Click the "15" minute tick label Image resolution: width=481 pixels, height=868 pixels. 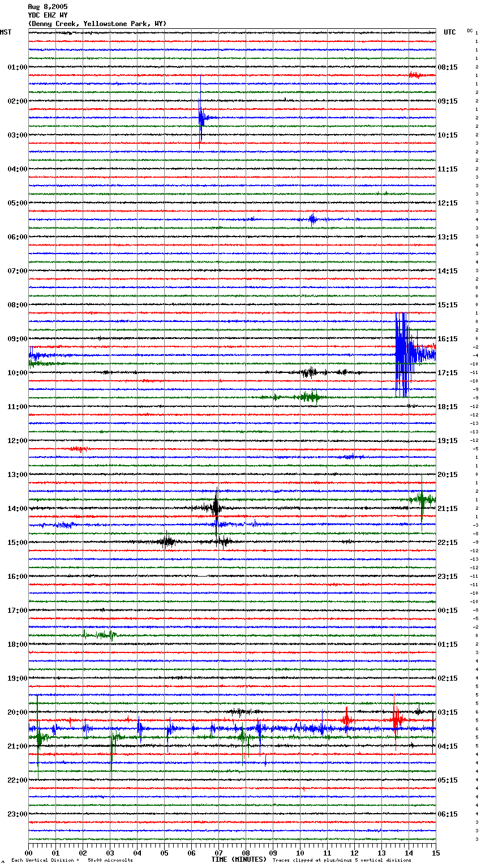coord(436,853)
